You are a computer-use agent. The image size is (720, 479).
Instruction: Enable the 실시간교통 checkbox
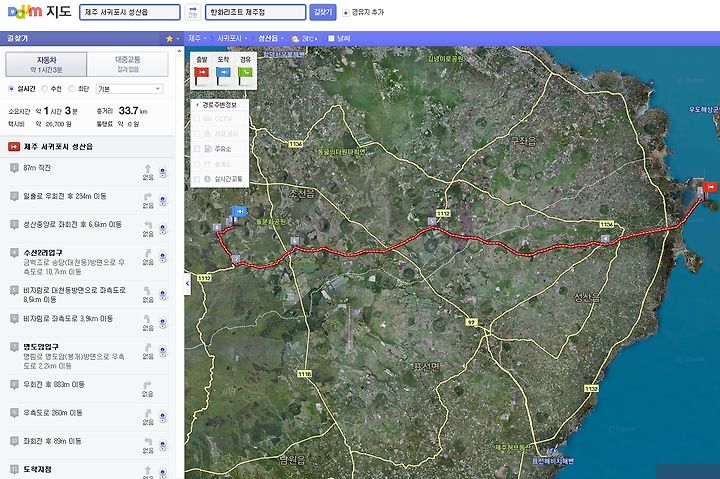click(197, 179)
